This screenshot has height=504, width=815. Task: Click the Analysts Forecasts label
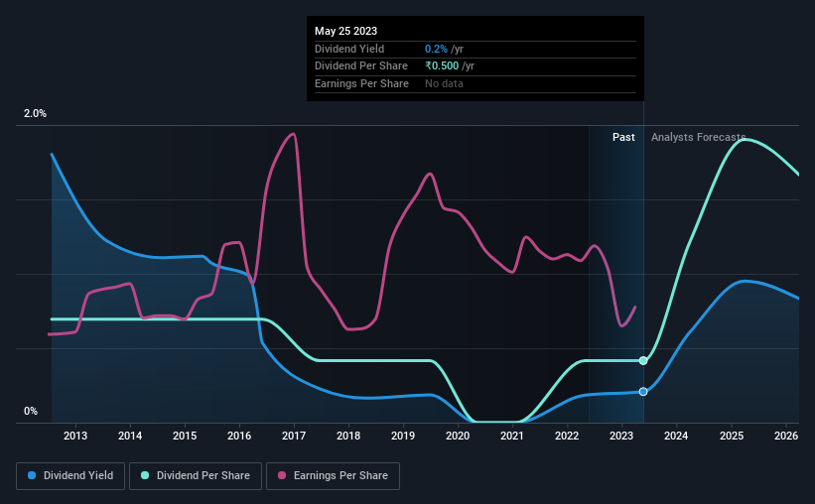(x=698, y=137)
